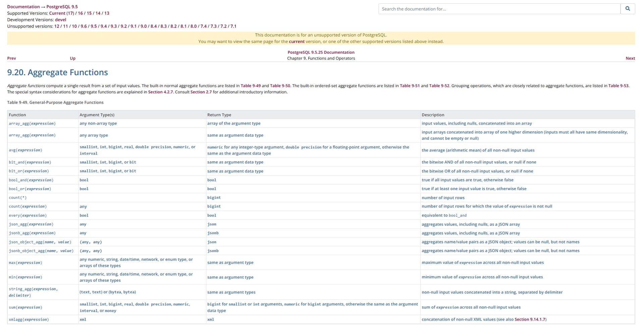
Task: Follow the Table 9-51 link
Action: coord(410,86)
